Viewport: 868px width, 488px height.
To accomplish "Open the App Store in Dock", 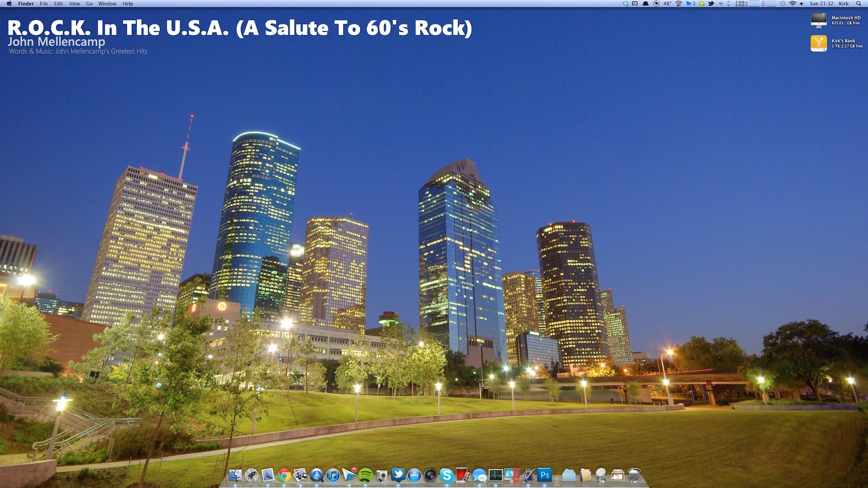I will [x=414, y=475].
